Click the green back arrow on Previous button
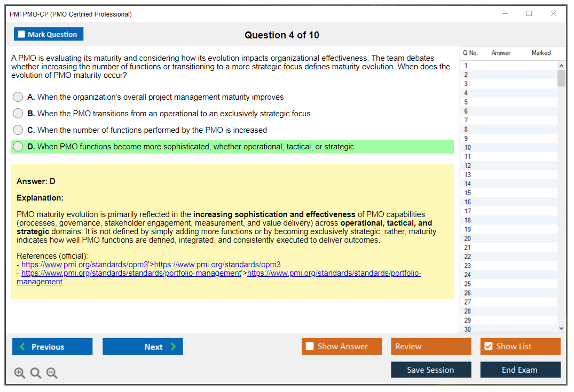The height and width of the screenshot is (392, 574). click(x=21, y=347)
